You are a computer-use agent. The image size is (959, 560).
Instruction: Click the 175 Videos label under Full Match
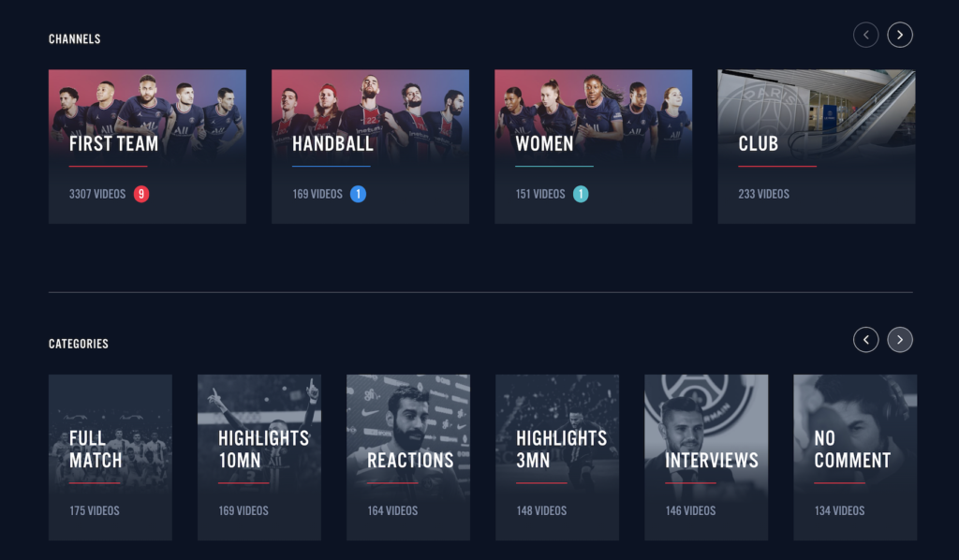95,510
